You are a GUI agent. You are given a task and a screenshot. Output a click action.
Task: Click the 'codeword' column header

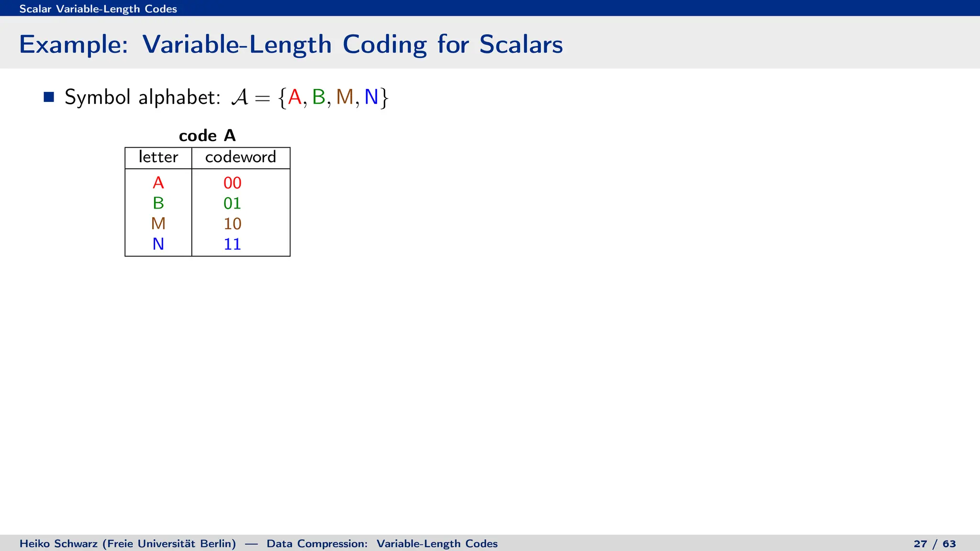pos(241,157)
